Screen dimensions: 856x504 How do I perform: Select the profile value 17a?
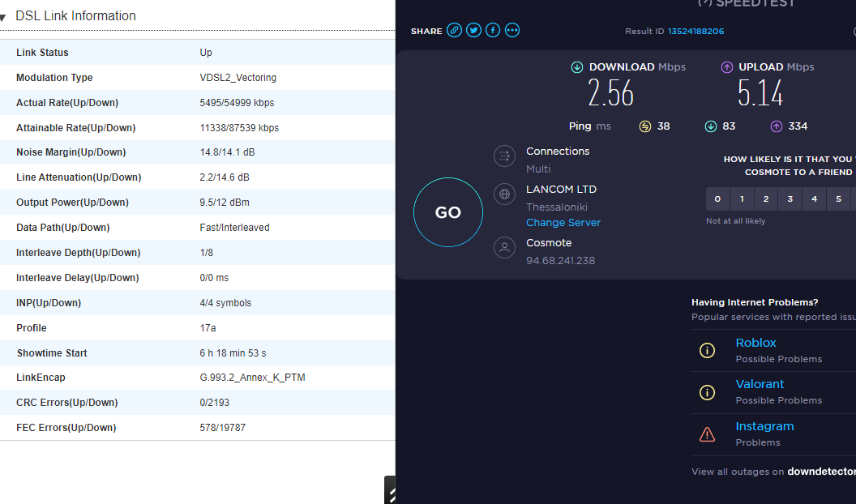208,328
